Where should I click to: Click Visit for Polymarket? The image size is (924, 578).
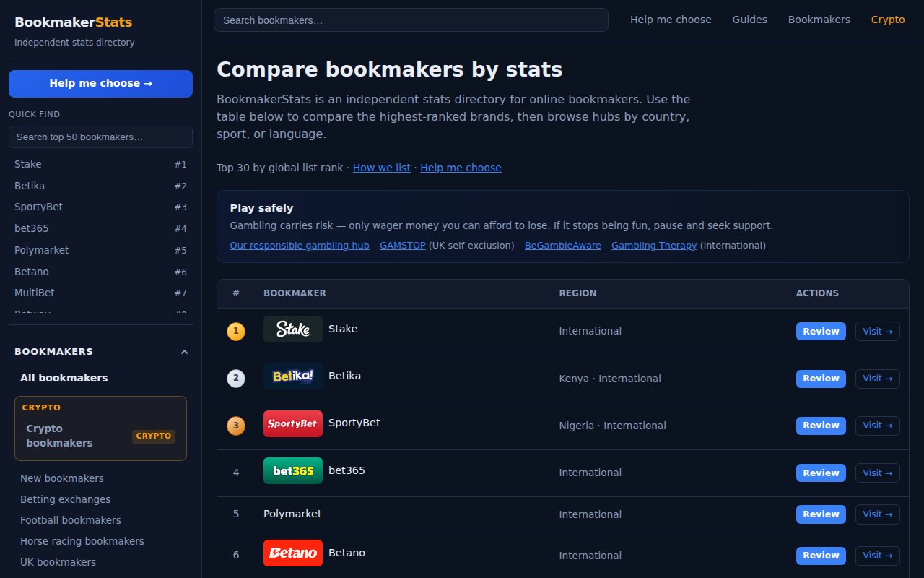(878, 514)
